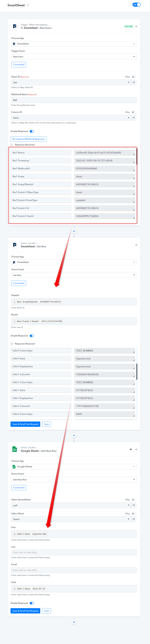The width and height of the screenshot is (150, 644).
Task: Collapse the Smartsheet Get Row action step
Action: 136,245
